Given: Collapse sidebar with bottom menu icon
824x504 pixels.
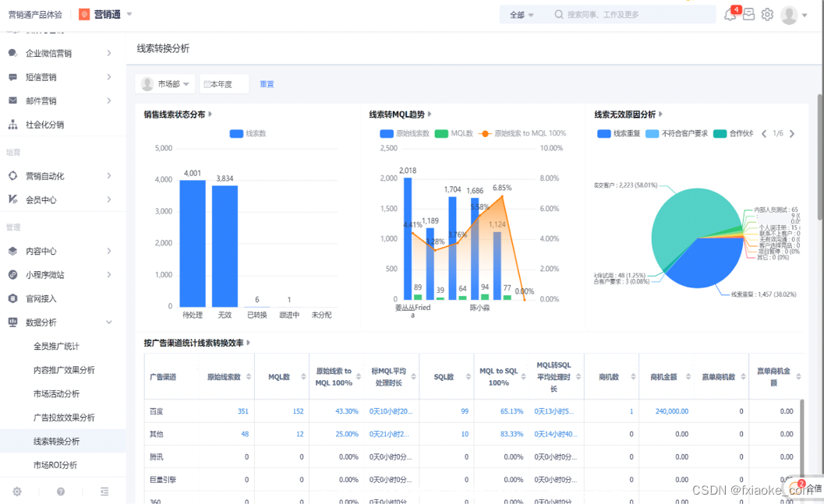Looking at the screenshot, I should click(x=104, y=492).
